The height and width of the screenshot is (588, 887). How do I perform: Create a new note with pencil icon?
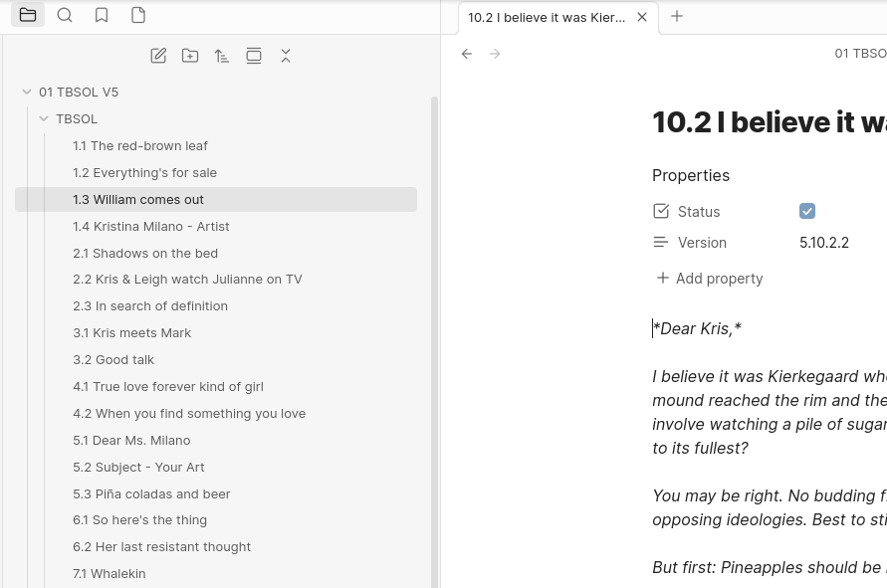click(x=158, y=56)
